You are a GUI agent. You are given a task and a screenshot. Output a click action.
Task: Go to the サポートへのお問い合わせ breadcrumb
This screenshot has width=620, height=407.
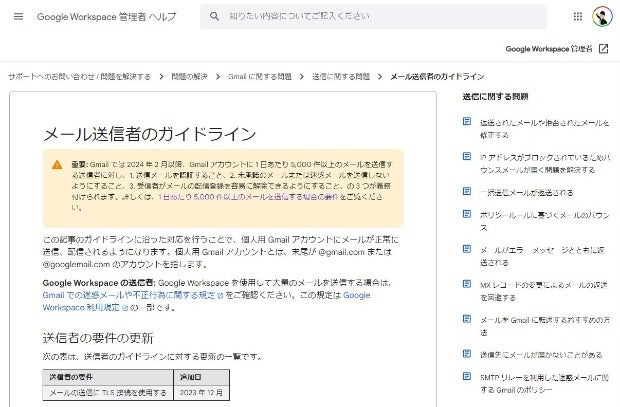pos(79,76)
